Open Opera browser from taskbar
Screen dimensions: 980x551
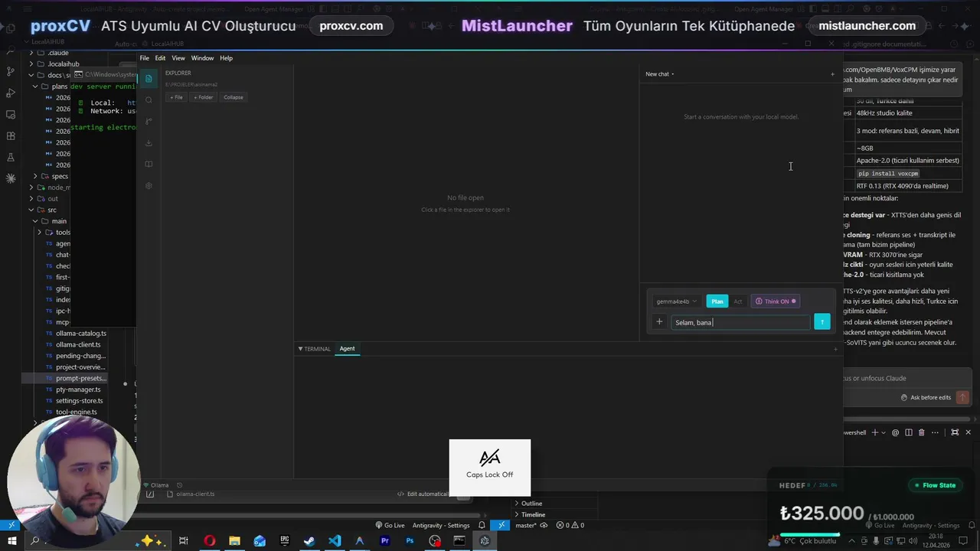click(x=209, y=541)
